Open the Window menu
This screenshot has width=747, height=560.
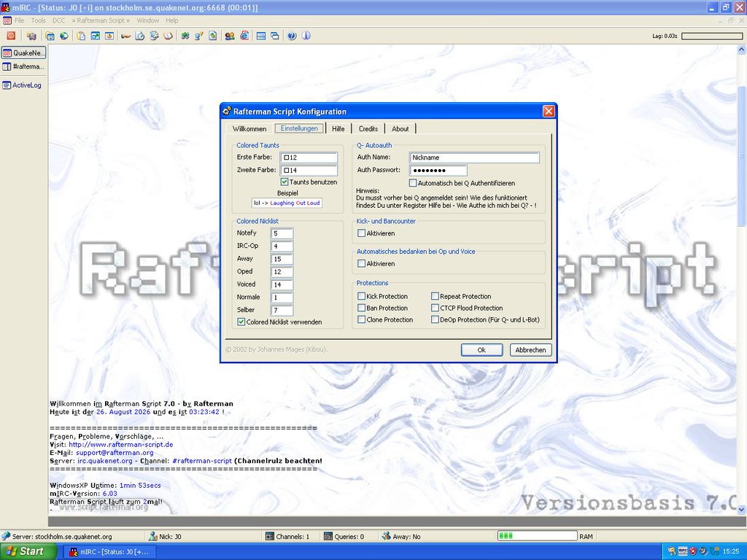pos(147,20)
